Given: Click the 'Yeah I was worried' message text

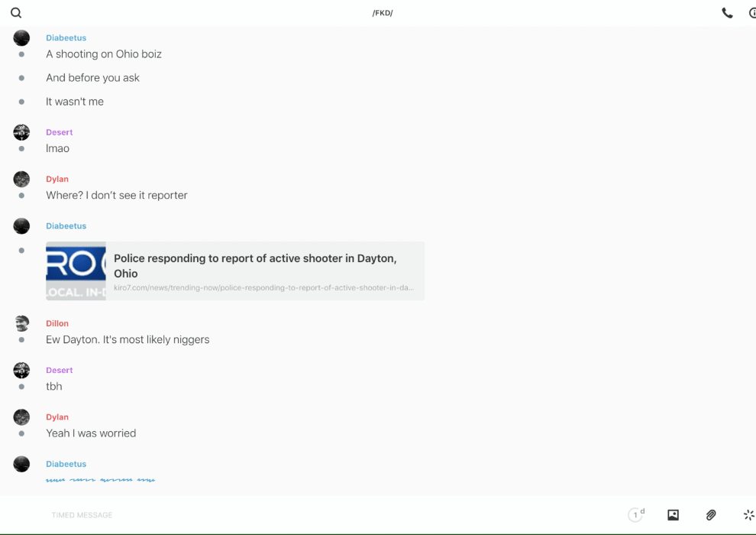Looking at the screenshot, I should coord(91,433).
